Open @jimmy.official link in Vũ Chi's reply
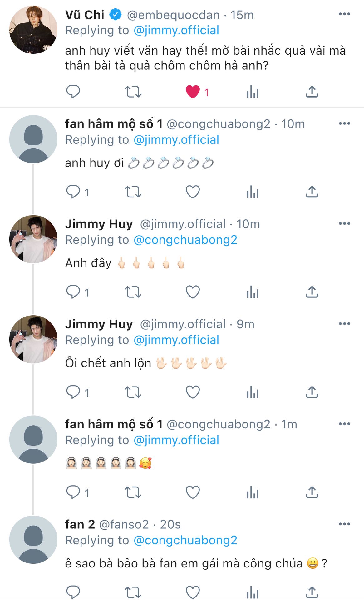Screen dimensions: 364x600 176,30
